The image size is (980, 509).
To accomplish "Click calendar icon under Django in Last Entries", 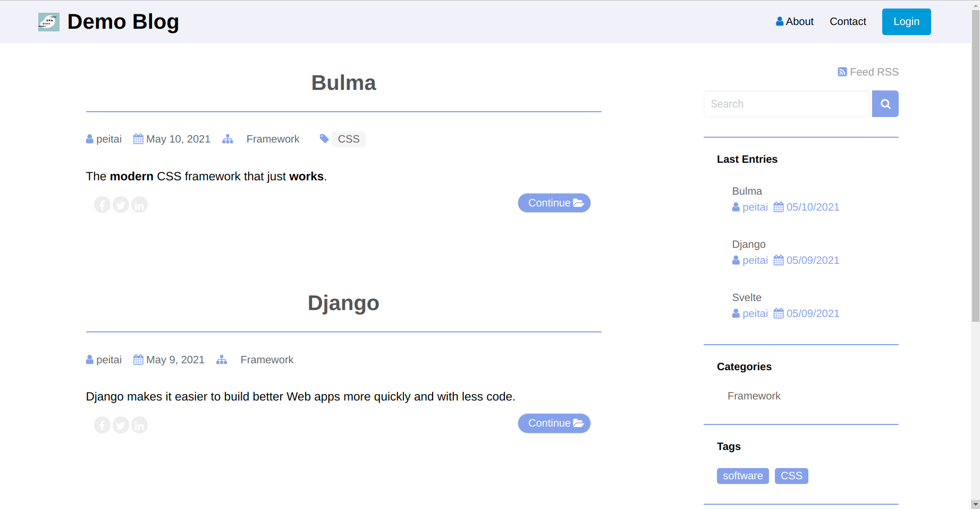I will pos(779,260).
